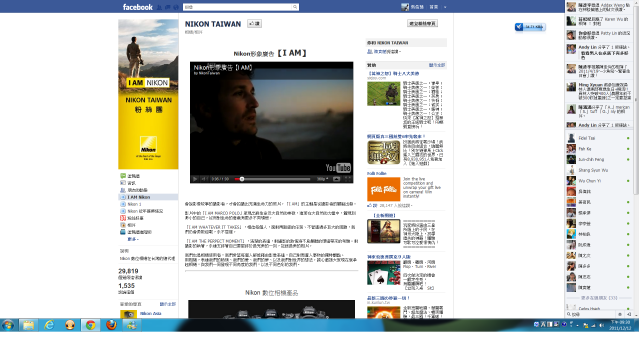Open notifications globe icon in header
The height and width of the screenshot is (360, 640).
point(176,7)
